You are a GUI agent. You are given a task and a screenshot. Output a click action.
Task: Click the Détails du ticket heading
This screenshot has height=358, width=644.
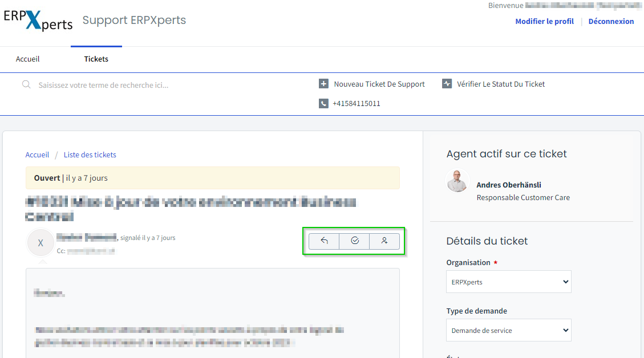pyautogui.click(x=487, y=241)
